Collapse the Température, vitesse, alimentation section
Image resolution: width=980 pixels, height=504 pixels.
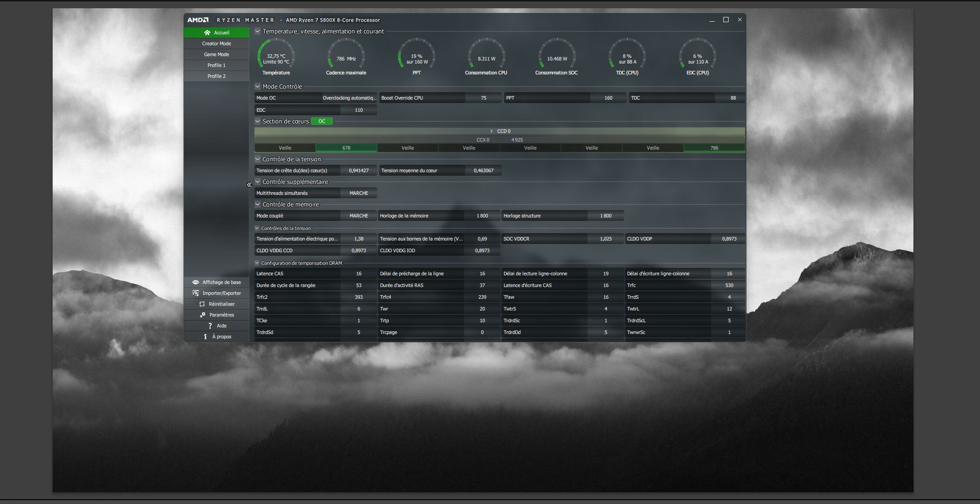tap(258, 31)
